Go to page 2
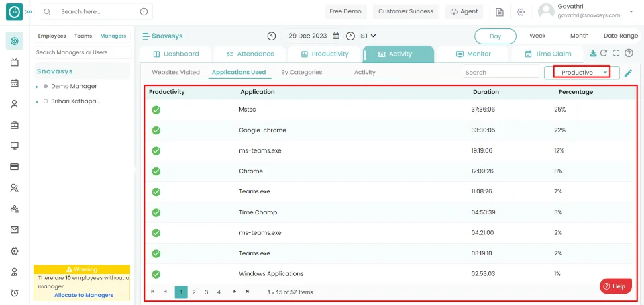Image resolution: width=644 pixels, height=305 pixels. pos(194,292)
